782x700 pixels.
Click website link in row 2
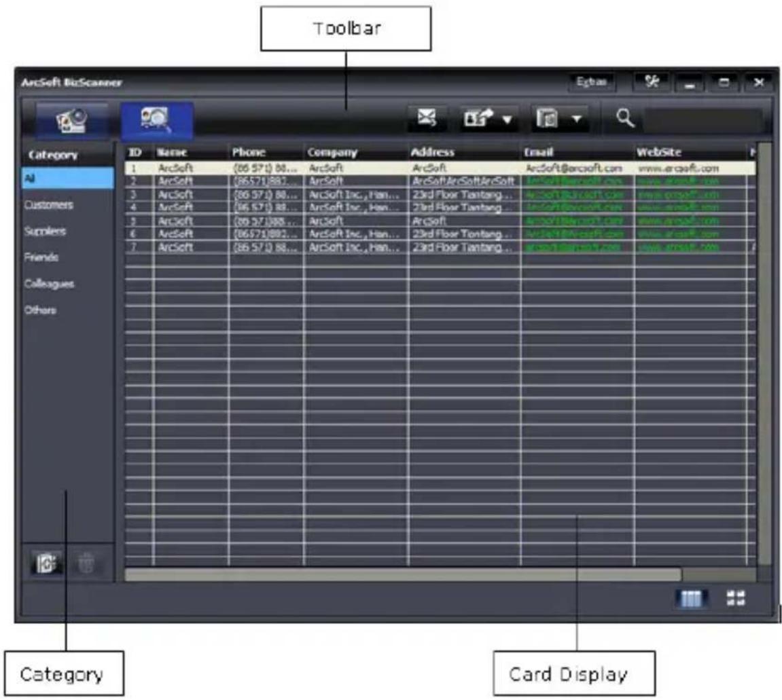click(x=679, y=181)
